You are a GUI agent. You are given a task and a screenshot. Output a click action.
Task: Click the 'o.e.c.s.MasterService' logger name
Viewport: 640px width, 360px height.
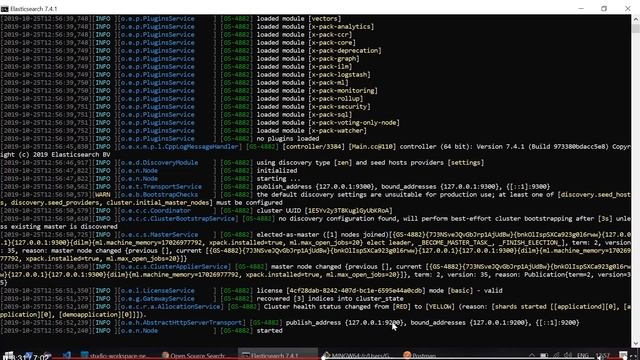tap(159, 235)
